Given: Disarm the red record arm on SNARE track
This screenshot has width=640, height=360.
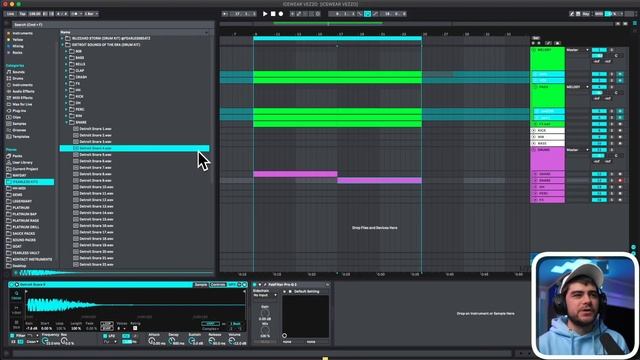Looking at the screenshot, I should coord(620,180).
